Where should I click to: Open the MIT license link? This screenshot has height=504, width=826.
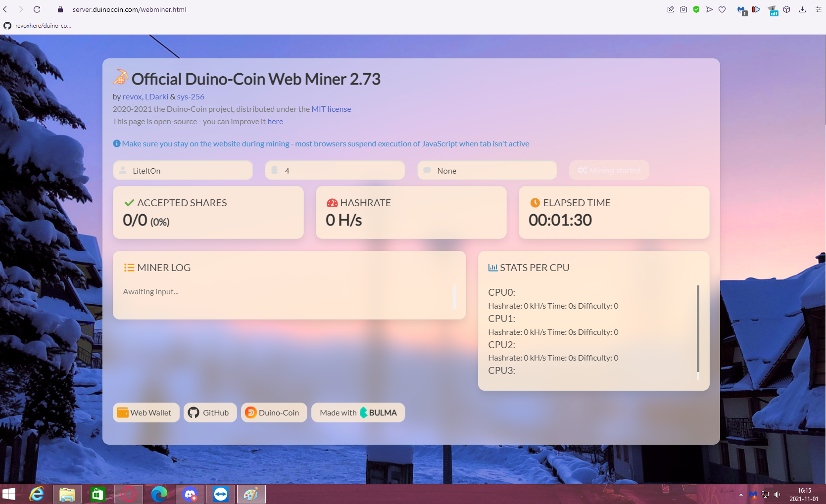pyautogui.click(x=331, y=109)
